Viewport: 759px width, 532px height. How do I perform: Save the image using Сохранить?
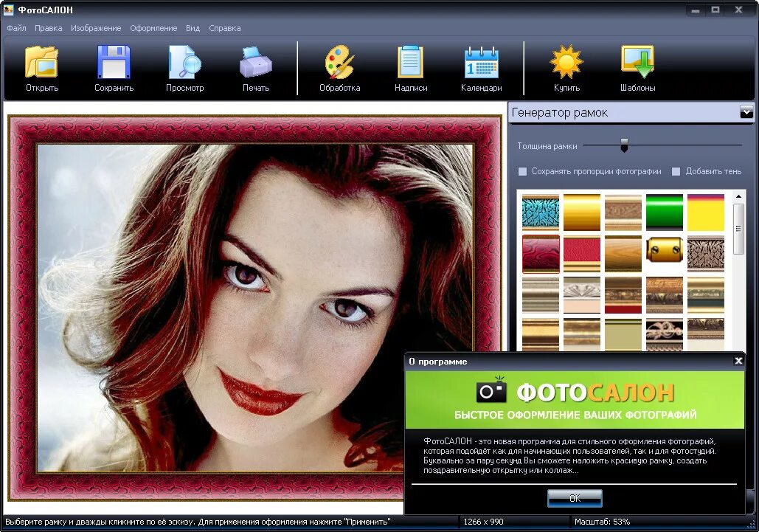pyautogui.click(x=114, y=68)
